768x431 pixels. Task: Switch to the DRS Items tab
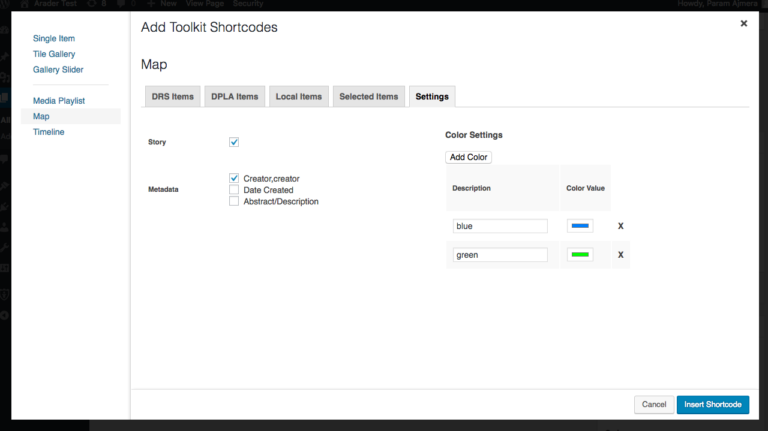coord(173,96)
